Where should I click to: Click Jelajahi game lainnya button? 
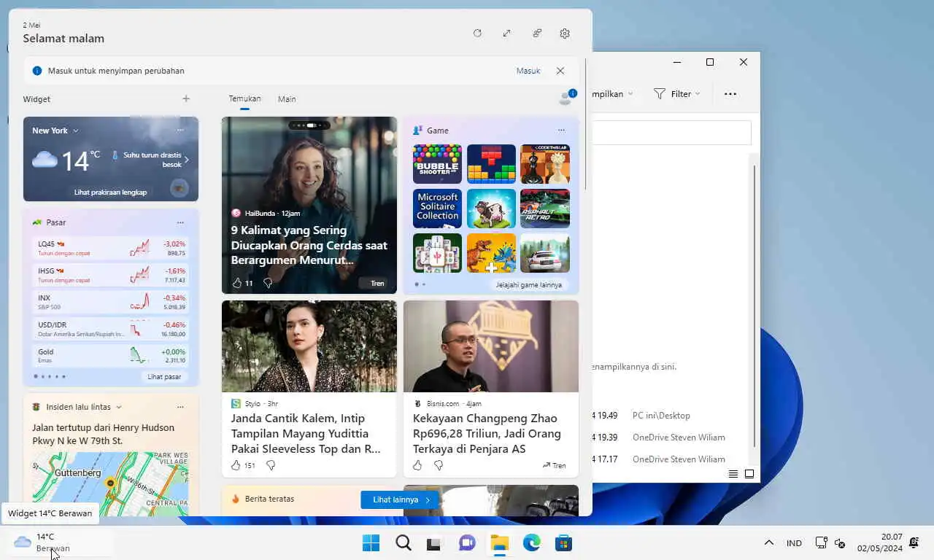[529, 285]
